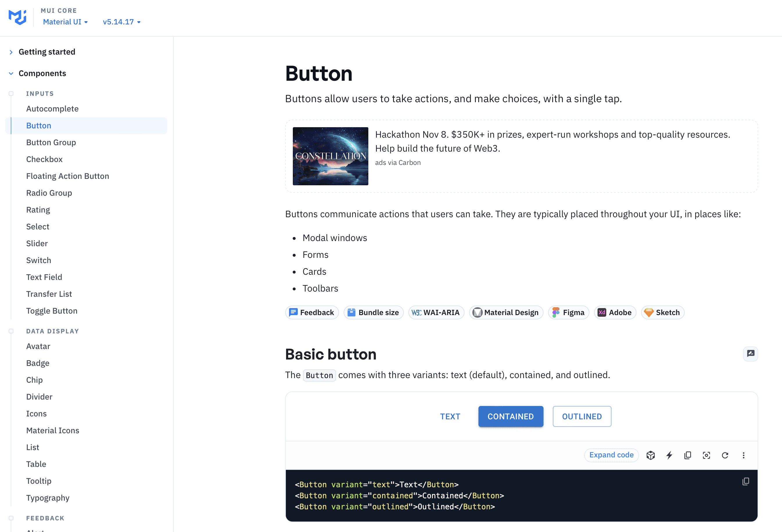The width and height of the screenshot is (782, 532).
Task: Click the Constellation ad thumbnail image
Action: point(330,156)
